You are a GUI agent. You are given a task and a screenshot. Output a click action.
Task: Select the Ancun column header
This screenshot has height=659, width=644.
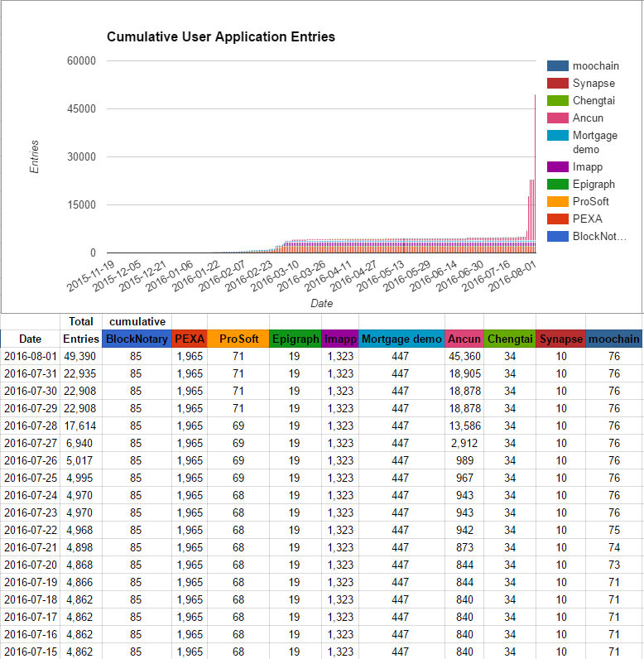[464, 339]
